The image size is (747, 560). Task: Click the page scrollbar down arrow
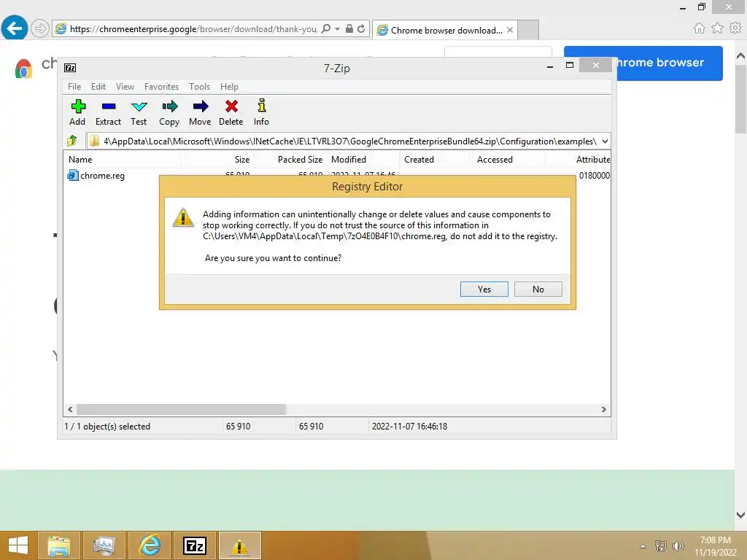(740, 515)
